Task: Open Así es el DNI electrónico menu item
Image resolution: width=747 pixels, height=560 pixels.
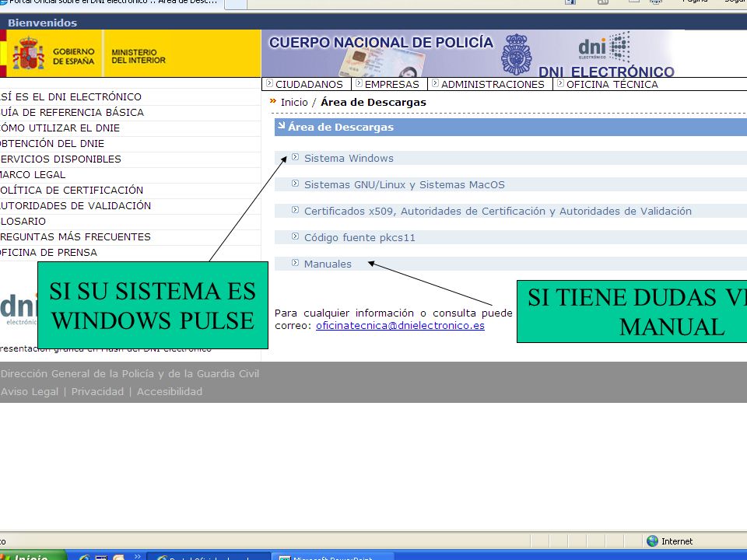Action: (71, 96)
